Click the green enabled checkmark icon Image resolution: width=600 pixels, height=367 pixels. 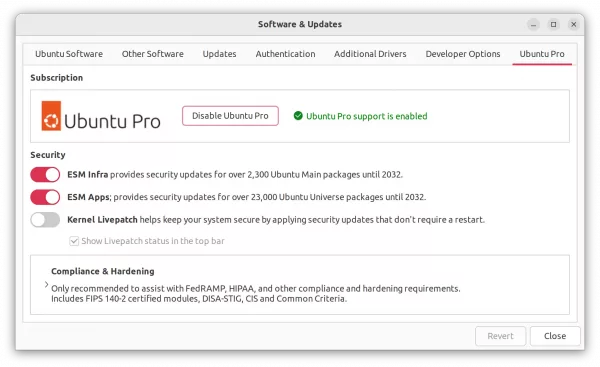[298, 116]
